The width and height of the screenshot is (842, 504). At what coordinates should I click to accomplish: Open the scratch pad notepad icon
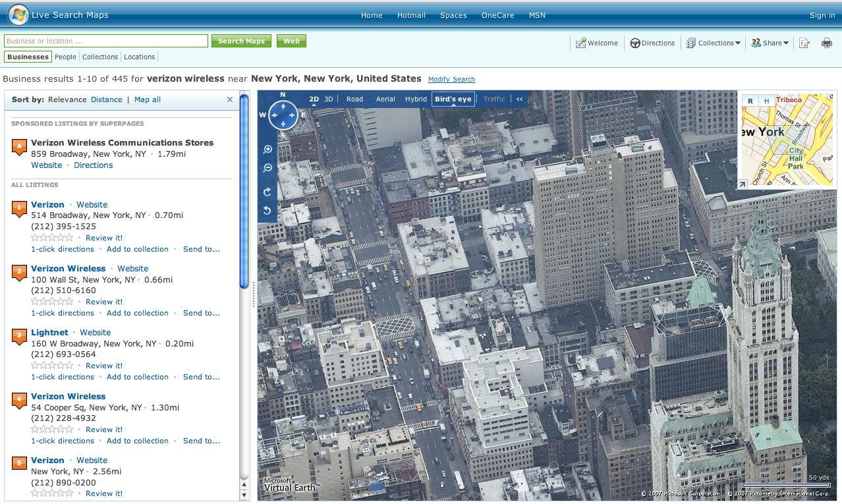coord(804,43)
